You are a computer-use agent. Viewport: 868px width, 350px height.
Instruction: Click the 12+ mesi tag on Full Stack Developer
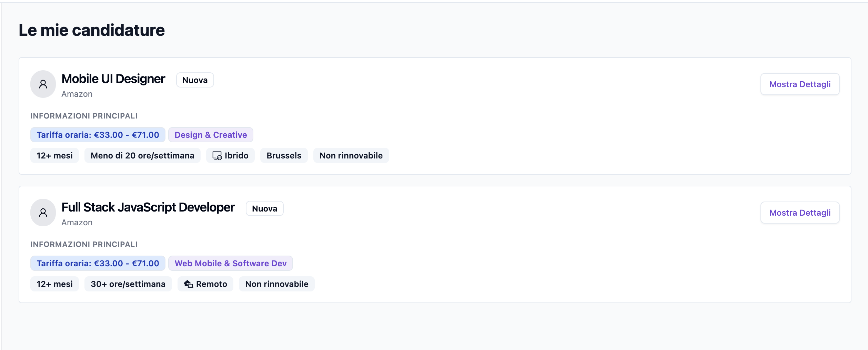pyautogui.click(x=54, y=284)
